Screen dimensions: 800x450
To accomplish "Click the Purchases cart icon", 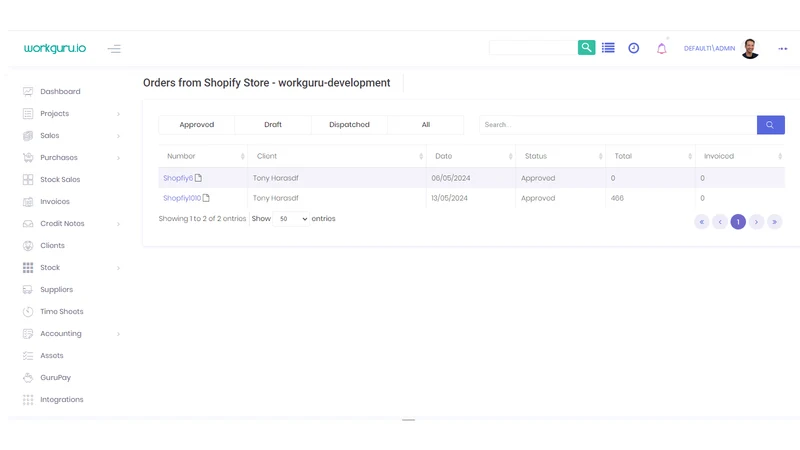I will (28, 158).
